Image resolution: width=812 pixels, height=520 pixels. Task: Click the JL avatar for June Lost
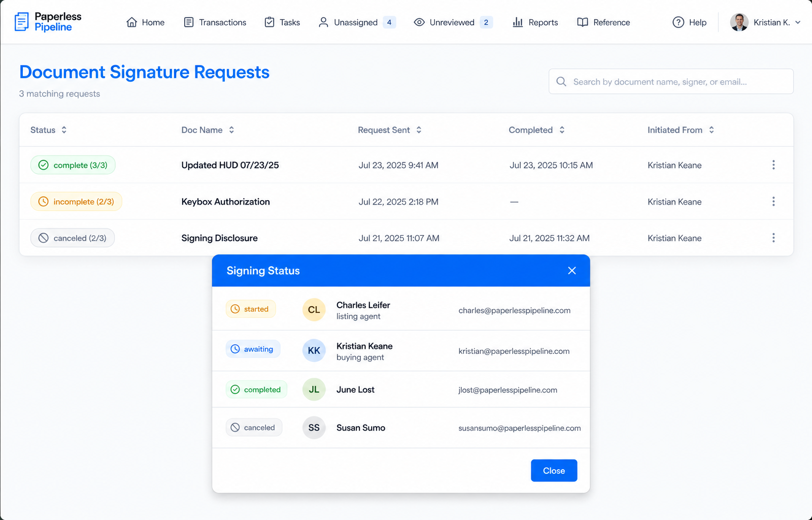[314, 389]
